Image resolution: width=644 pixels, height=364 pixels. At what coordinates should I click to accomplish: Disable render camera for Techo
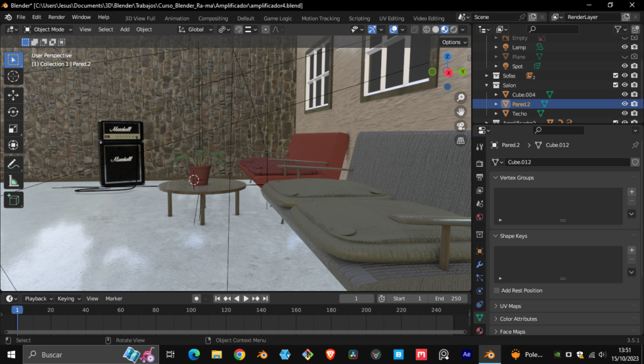click(635, 113)
